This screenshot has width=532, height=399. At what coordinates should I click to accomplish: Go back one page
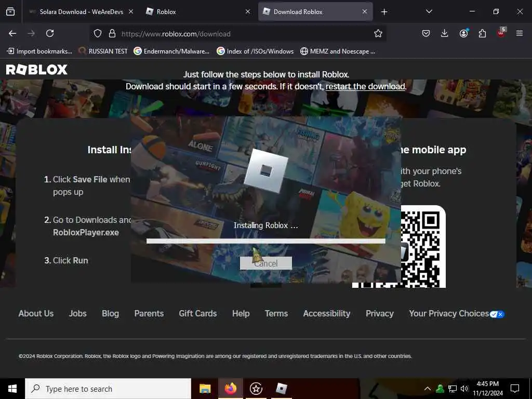coord(12,33)
